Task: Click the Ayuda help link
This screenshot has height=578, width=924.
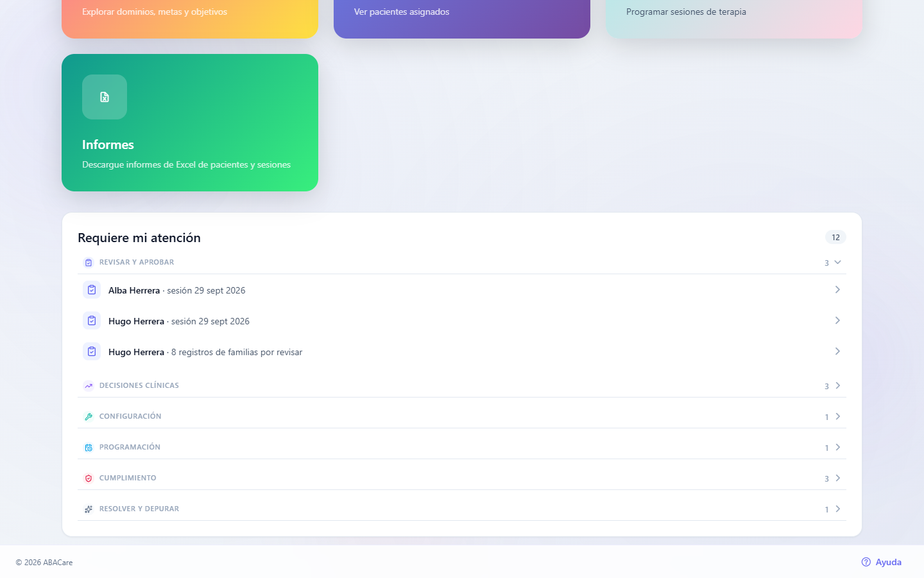Action: click(x=882, y=562)
